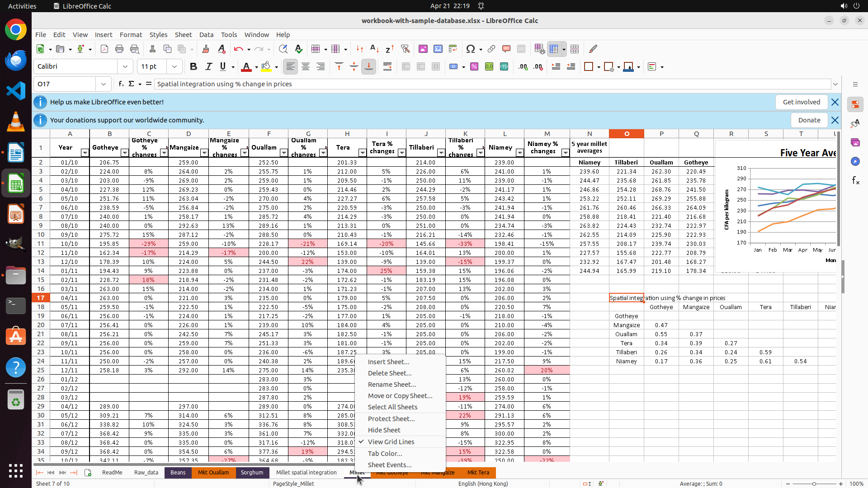Expand the font size dropdown
This screenshot has width=868, height=488.
click(175, 66)
